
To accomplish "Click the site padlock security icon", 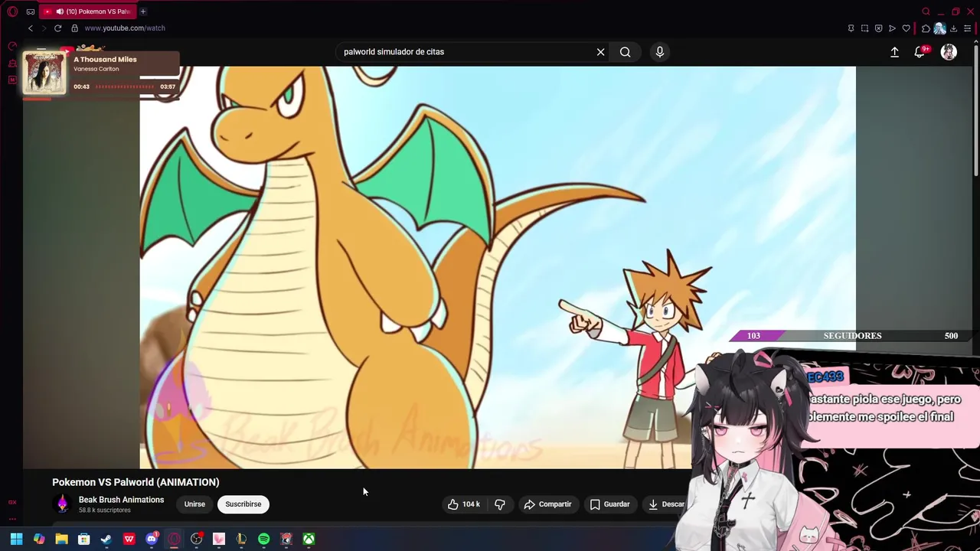I will pos(74,28).
